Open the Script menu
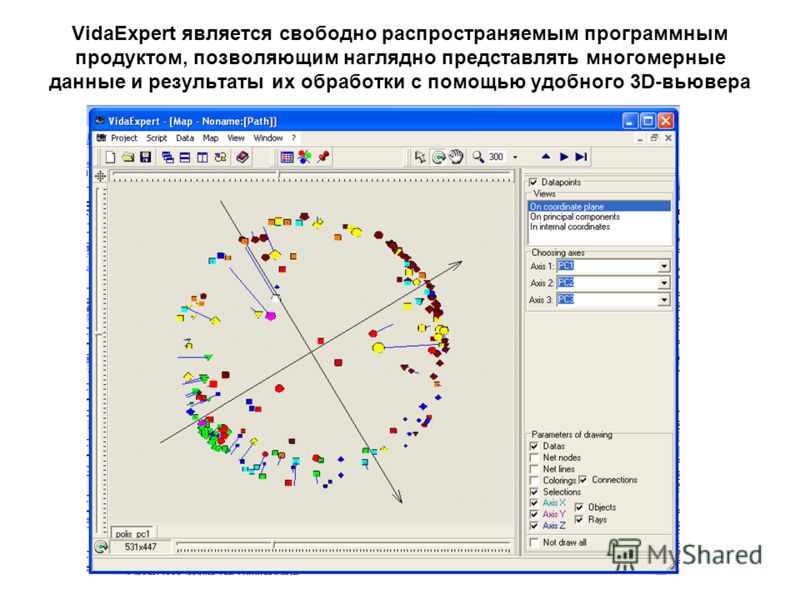The height and width of the screenshot is (600, 800). point(156,138)
